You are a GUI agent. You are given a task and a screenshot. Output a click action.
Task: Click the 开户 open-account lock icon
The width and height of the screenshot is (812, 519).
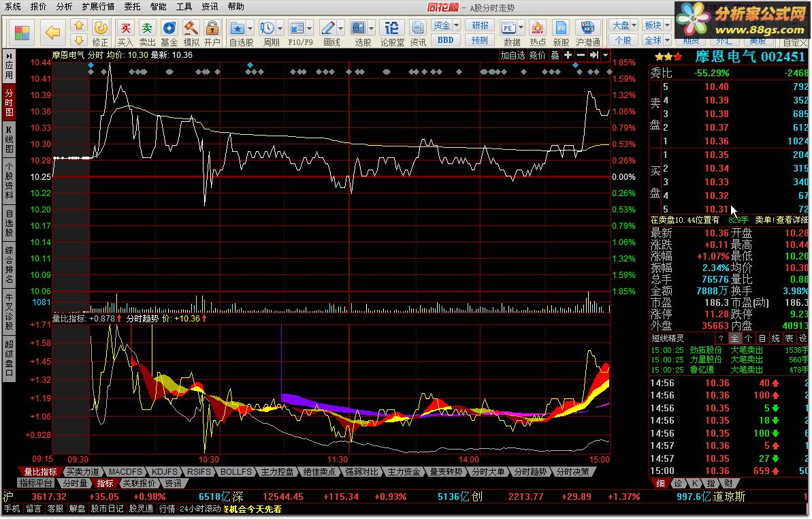pyautogui.click(x=212, y=33)
